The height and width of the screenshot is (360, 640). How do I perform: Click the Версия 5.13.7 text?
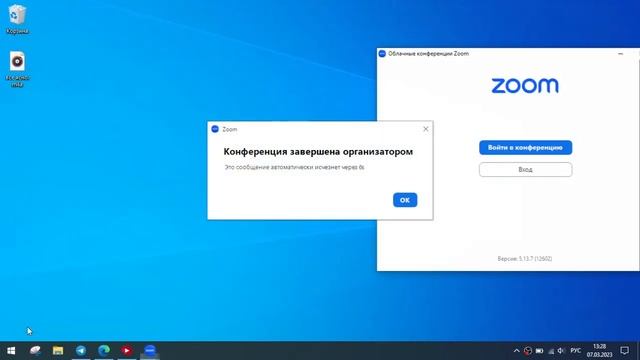tap(524, 259)
